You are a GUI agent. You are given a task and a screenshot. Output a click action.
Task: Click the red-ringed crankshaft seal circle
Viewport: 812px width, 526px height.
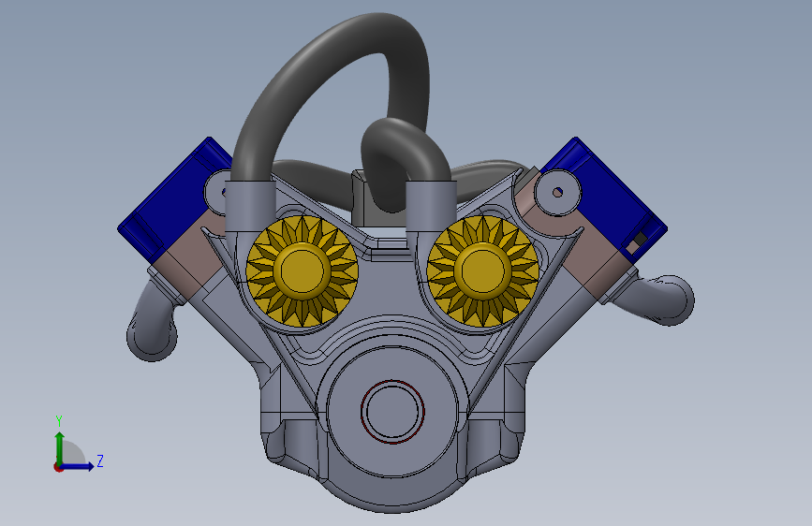[x=392, y=412]
